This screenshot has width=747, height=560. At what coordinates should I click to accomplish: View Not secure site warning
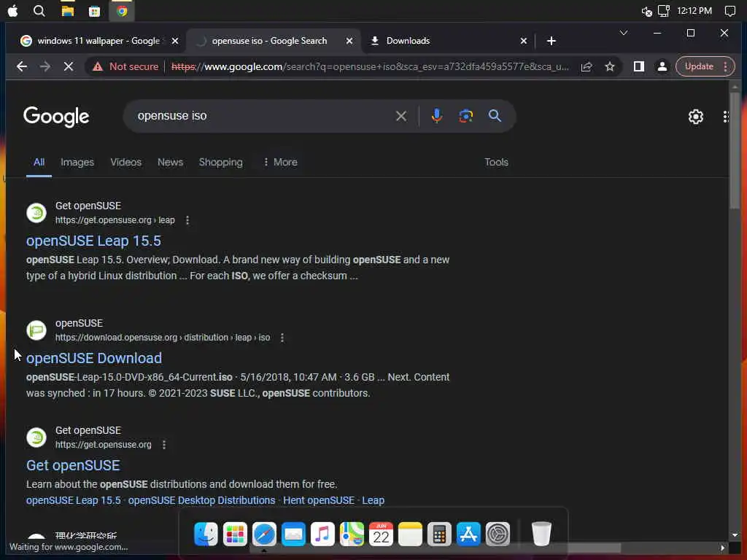[x=125, y=66]
